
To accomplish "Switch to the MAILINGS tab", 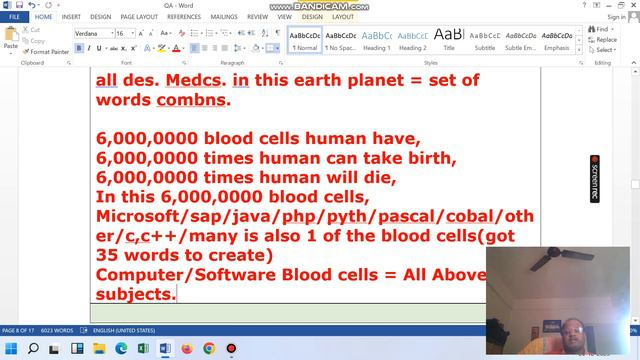I will pos(224,17).
